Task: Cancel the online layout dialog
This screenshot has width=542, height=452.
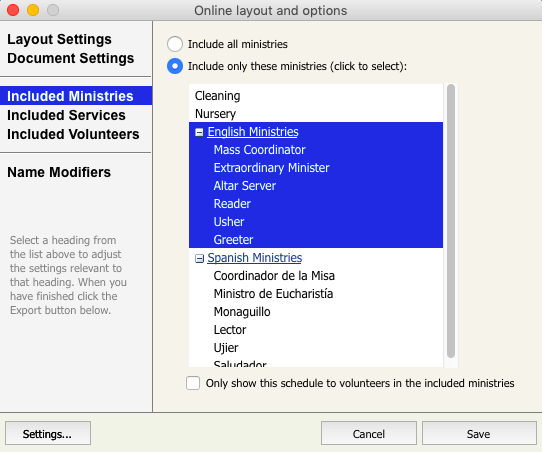Action: (x=369, y=433)
